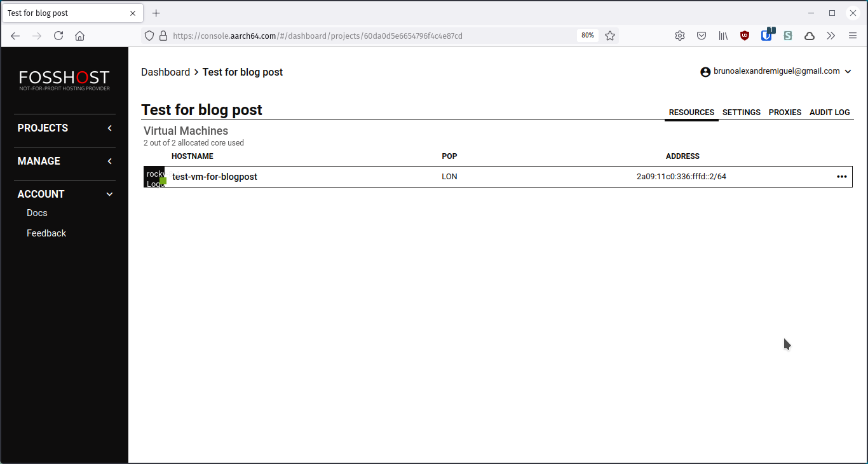Click the Rocky Linux logo thumbnail
Viewport: 868px width, 464px height.
pyautogui.click(x=154, y=177)
